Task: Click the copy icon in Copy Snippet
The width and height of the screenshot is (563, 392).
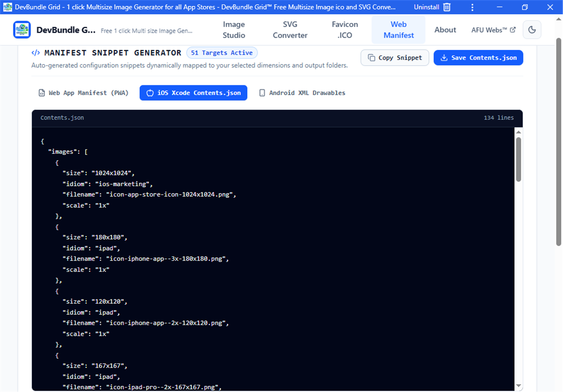Action: pyautogui.click(x=372, y=58)
